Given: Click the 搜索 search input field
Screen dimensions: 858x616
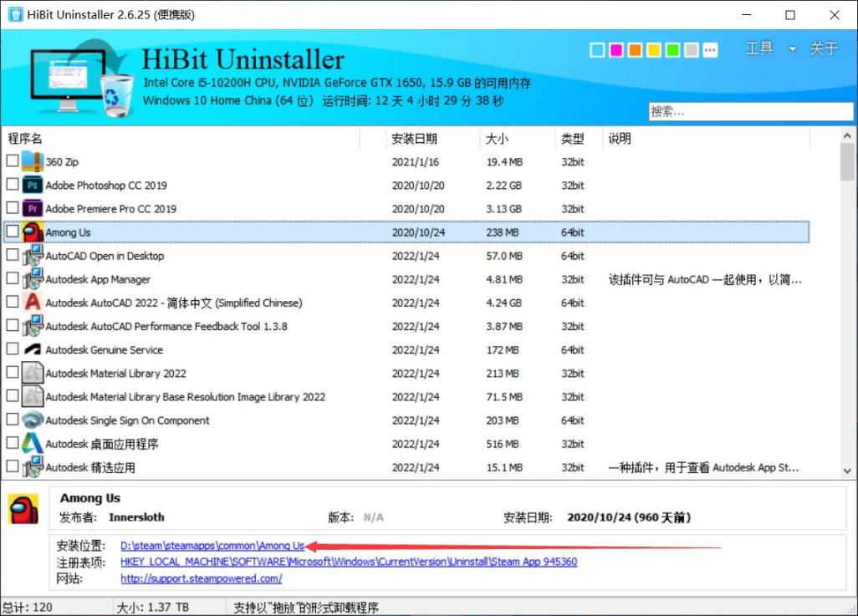Looking at the screenshot, I should [750, 112].
